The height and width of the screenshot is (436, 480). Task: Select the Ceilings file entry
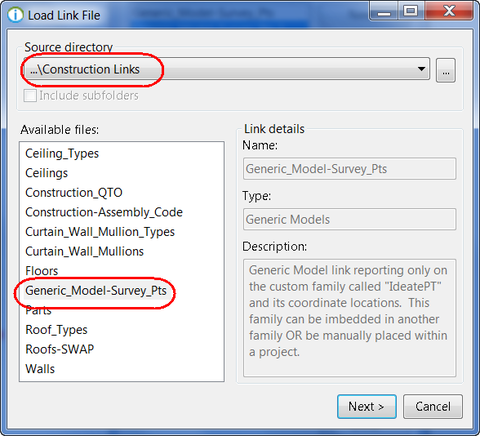[x=46, y=173]
